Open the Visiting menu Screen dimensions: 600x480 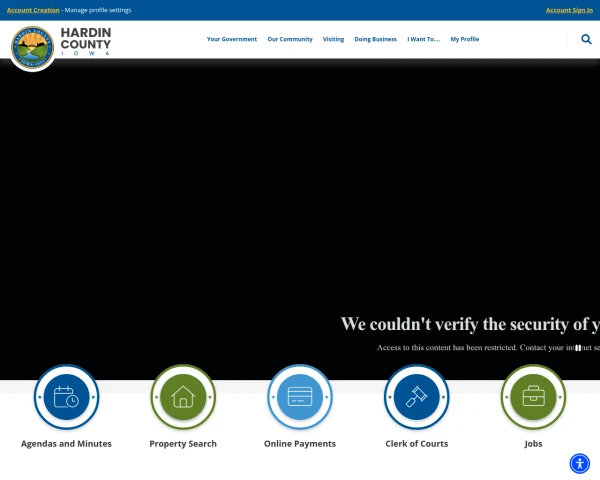(x=333, y=39)
